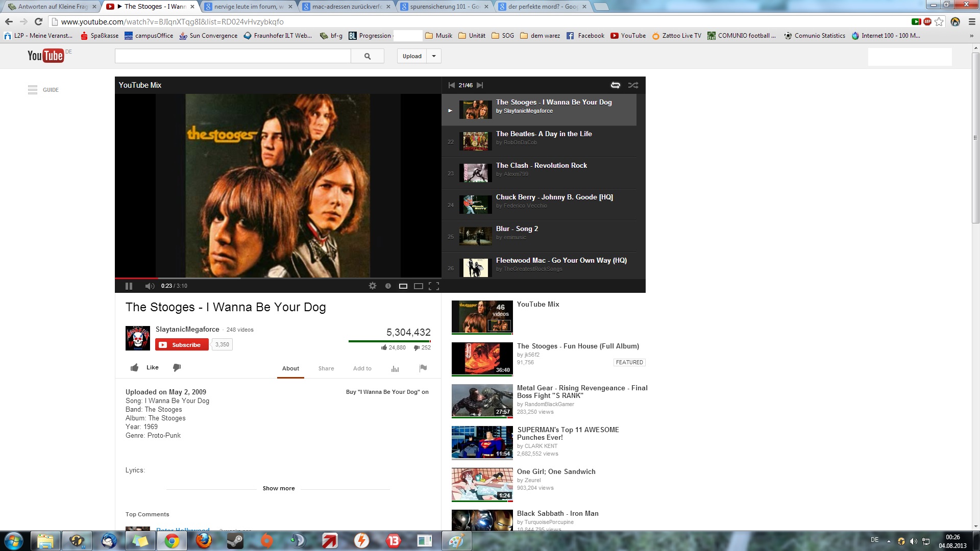Click browser forward arrow
The image size is (980, 551).
[x=23, y=21]
